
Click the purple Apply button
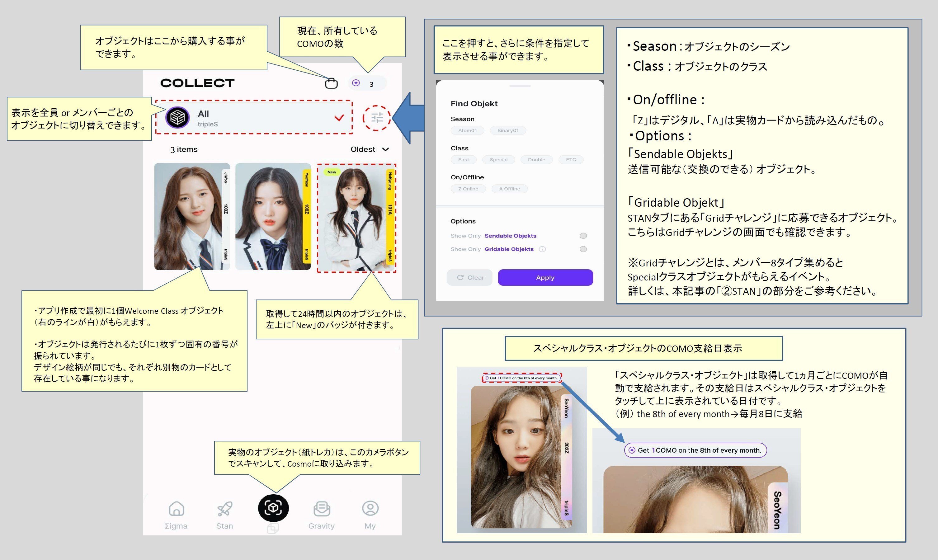545,278
